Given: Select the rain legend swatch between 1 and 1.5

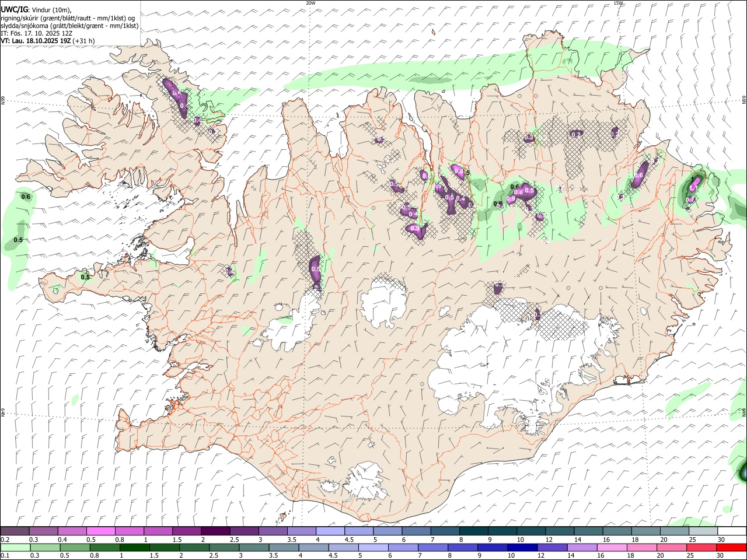Looking at the screenshot, I should coord(135,547).
